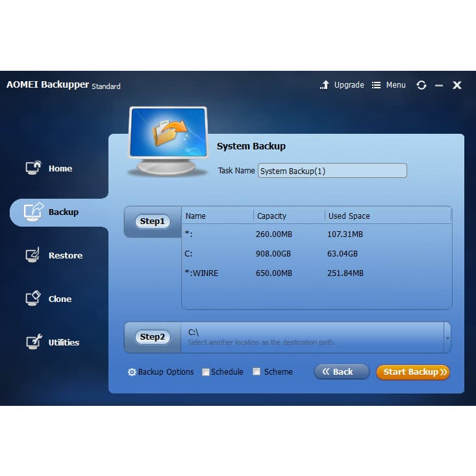Click the Backup Options gear icon
Viewport: 476px width, 476px height.
[x=132, y=372]
